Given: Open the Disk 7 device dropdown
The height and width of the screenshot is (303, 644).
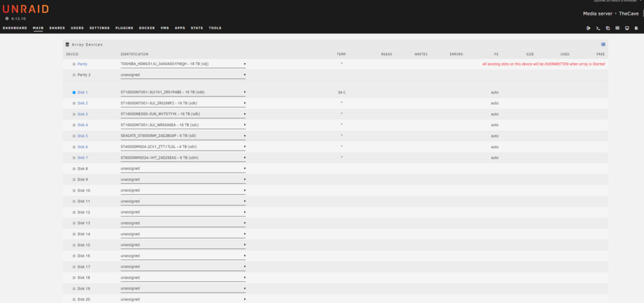Looking at the screenshot, I should click(x=183, y=158).
